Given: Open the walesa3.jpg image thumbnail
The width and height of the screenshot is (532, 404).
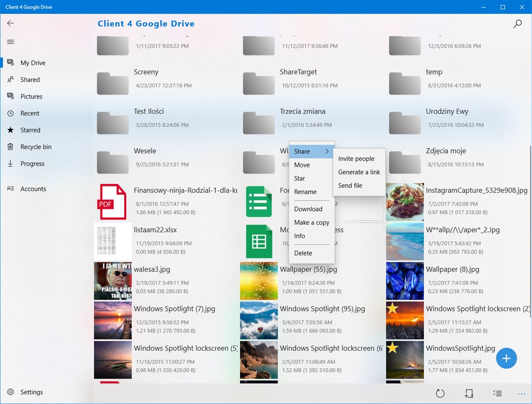Looking at the screenshot, I should pos(112,281).
